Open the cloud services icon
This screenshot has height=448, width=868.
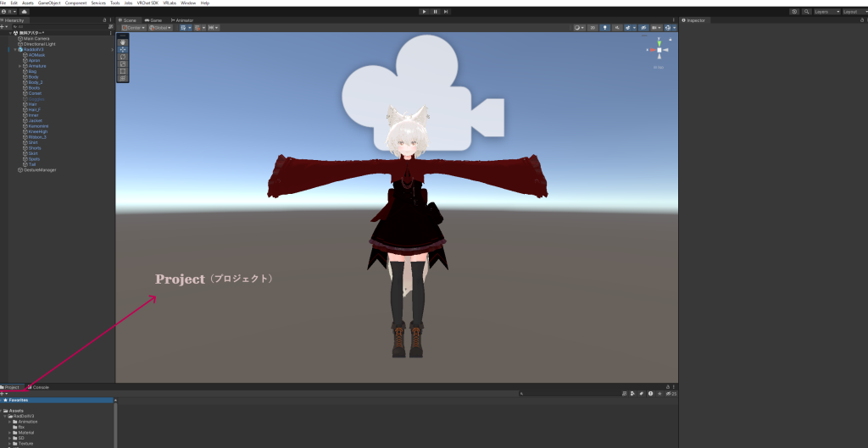tap(25, 11)
